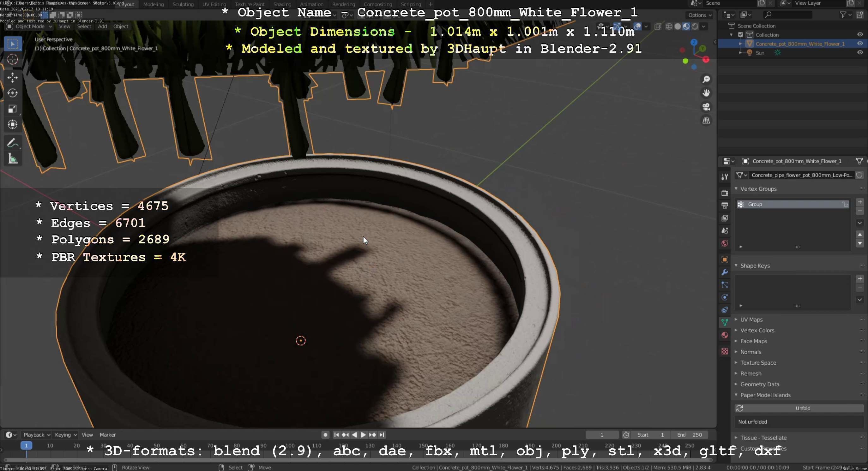Screen dimensions: 868x471
Task: Open the Add menu in viewport header
Action: click(x=102, y=26)
